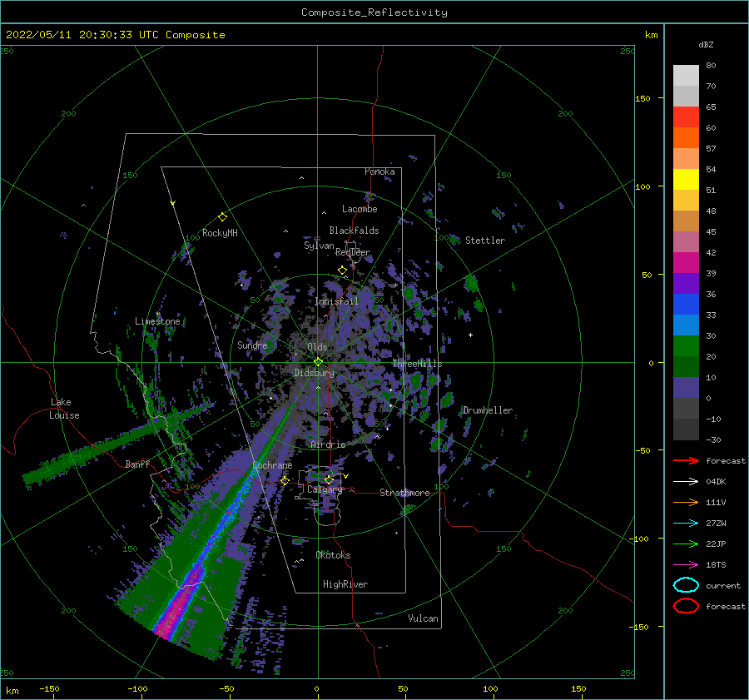This screenshot has width=749, height=700.
Task: Click the Composite_Reflectivity title
Action: click(374, 12)
